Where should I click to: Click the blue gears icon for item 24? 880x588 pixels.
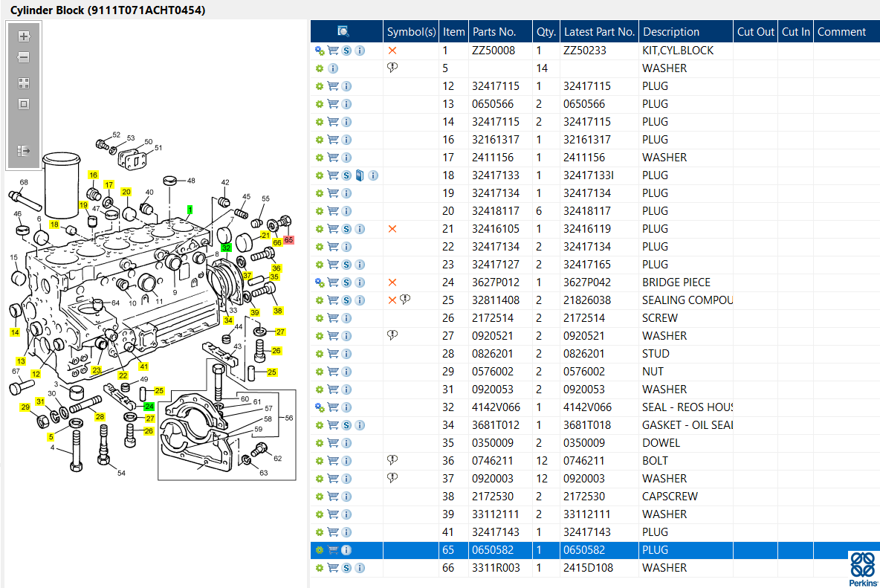[320, 282]
